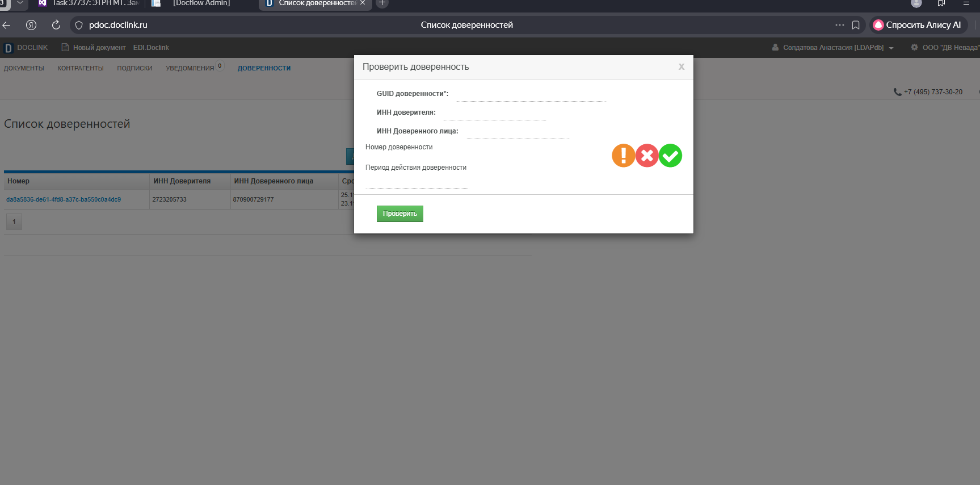Viewport: 980px width, 485px height.
Task: Open the browser bookmarks panel icon
Action: click(x=941, y=3)
